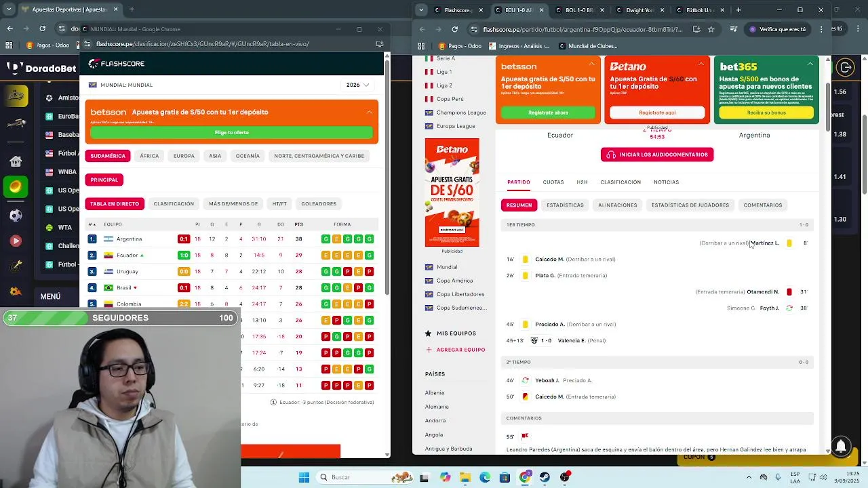Click 'Verifica que eres tú' profile chip
This screenshot has width=868, height=488.
tap(778, 29)
